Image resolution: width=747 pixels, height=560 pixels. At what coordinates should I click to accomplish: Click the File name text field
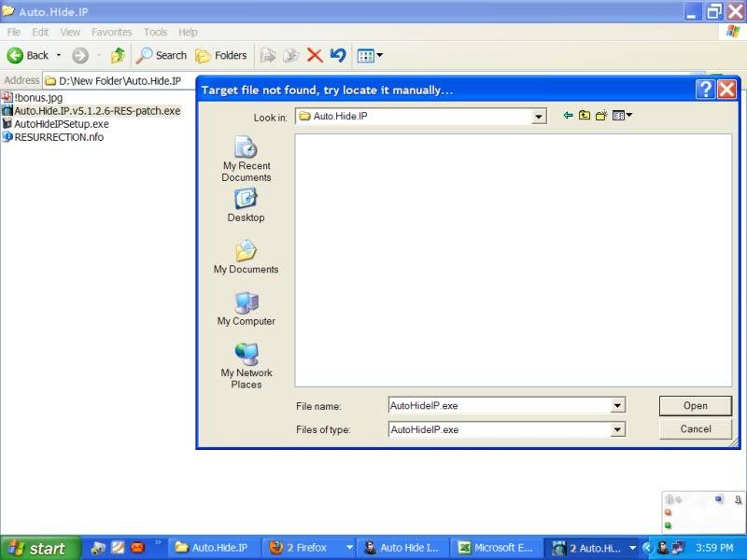500,406
